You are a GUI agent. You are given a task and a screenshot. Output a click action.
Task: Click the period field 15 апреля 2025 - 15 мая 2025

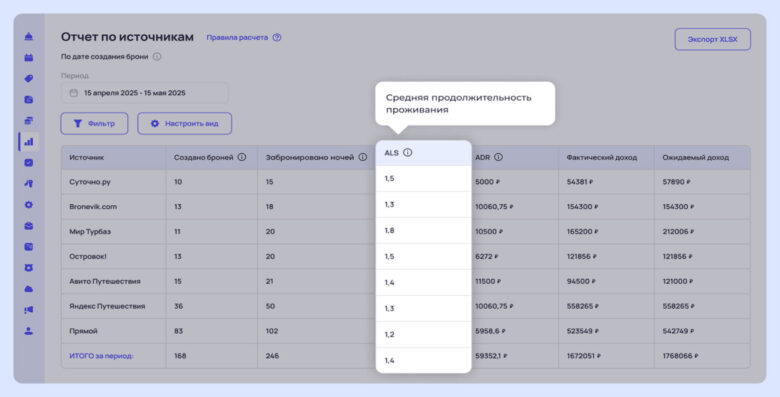[x=145, y=93]
